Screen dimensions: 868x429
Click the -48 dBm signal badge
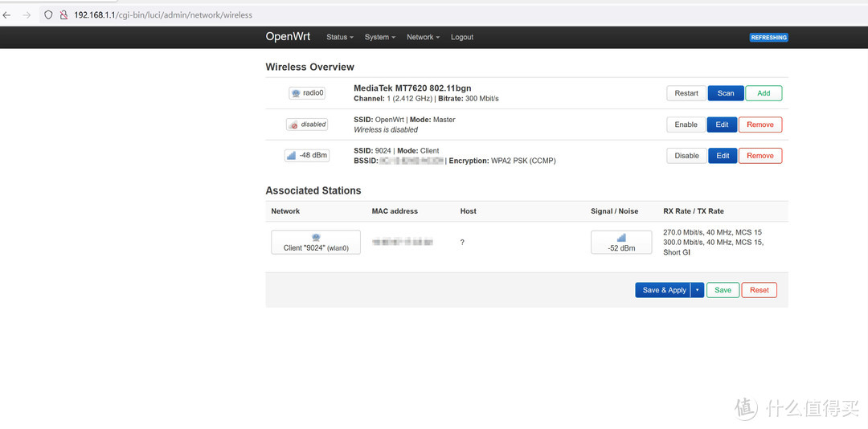tap(307, 155)
